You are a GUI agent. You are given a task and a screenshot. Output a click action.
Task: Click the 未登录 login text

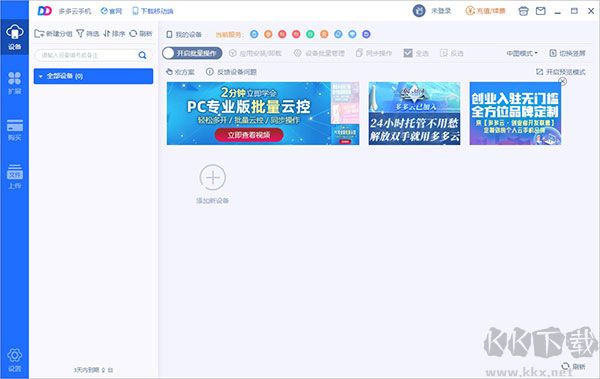point(441,11)
